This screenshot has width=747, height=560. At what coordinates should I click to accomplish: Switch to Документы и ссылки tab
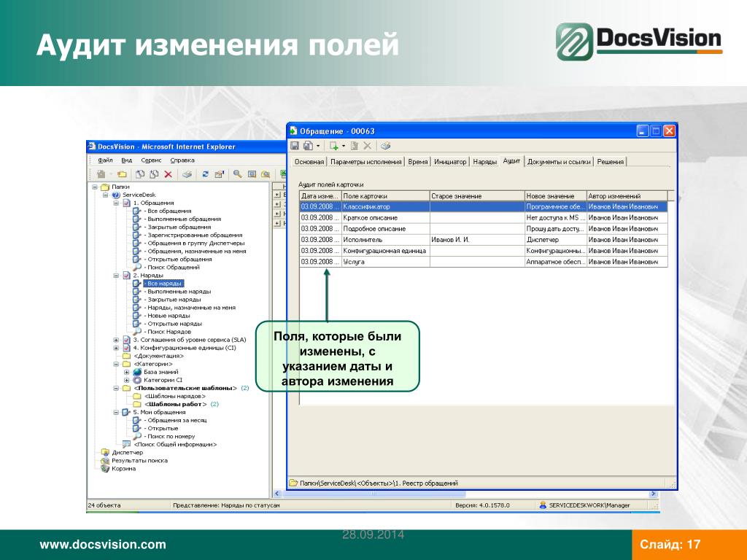pos(559,162)
